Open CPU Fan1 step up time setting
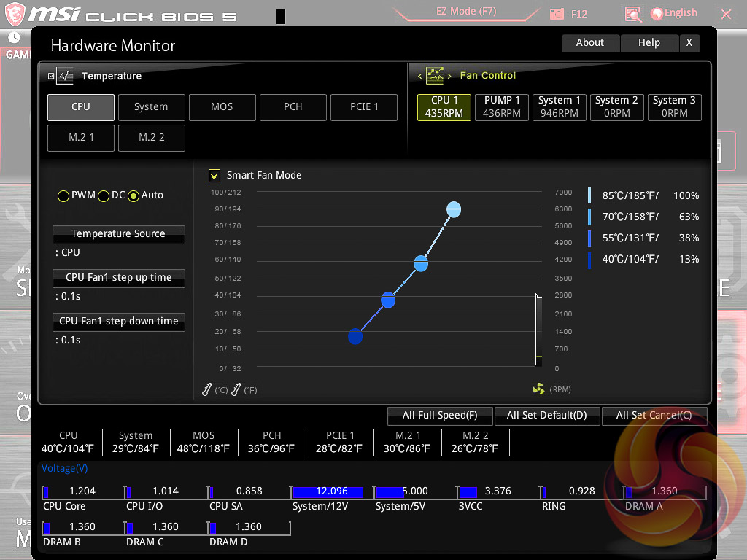The image size is (747, 560). 119,278
